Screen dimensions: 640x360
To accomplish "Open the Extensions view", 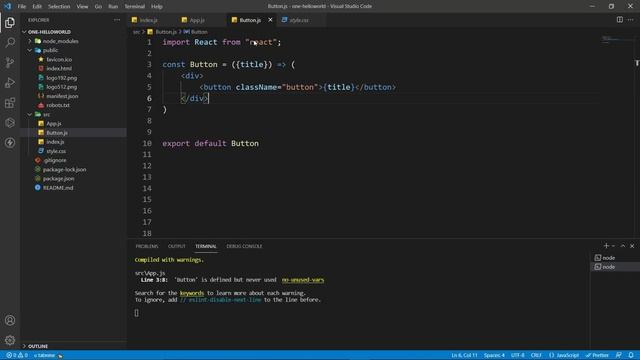I will (x=10, y=102).
